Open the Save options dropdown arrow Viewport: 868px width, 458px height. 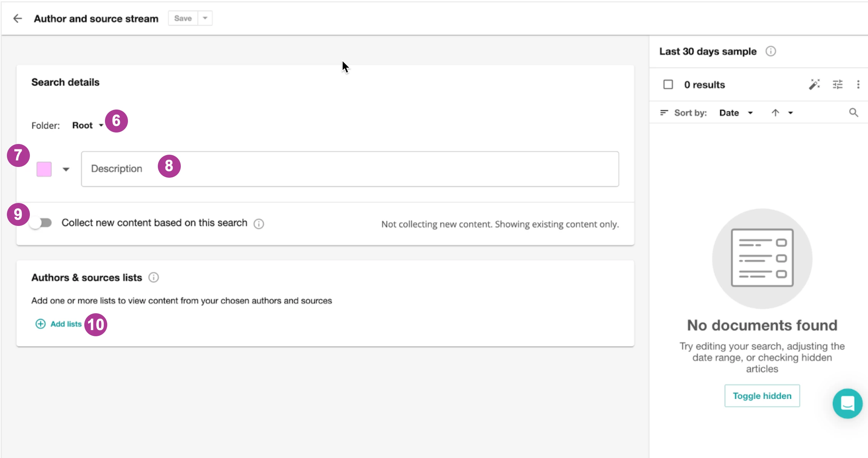pos(205,18)
